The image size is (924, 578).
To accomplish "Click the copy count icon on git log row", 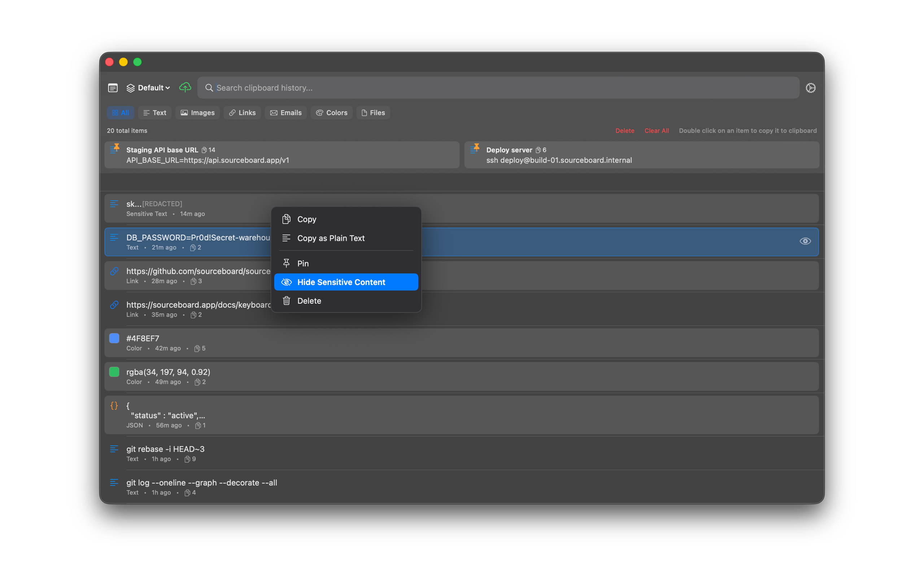I will click(x=187, y=492).
